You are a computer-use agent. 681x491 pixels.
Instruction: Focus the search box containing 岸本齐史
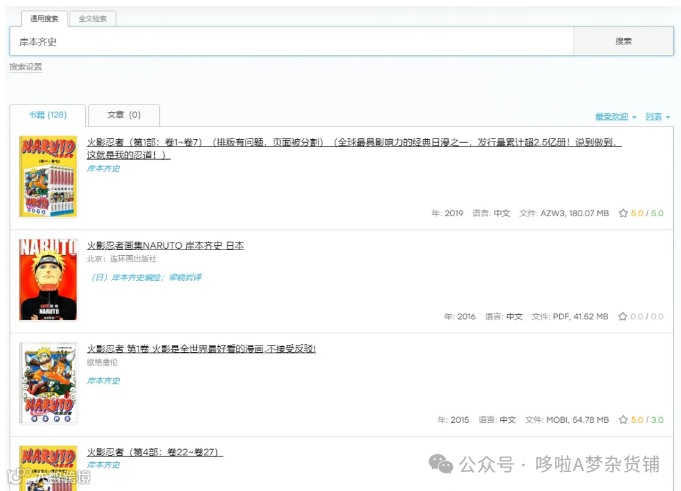coord(291,41)
